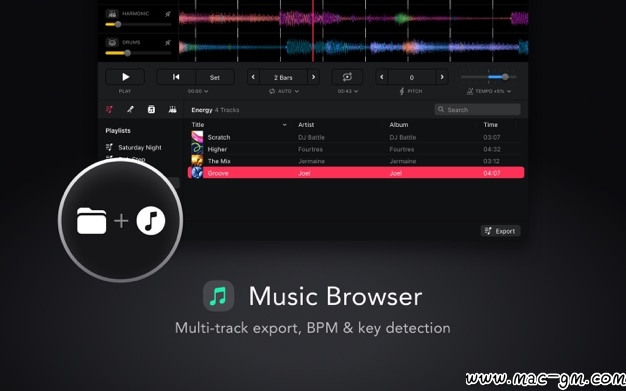Click the Playlists section header
626x391 pixels.
[x=118, y=131]
